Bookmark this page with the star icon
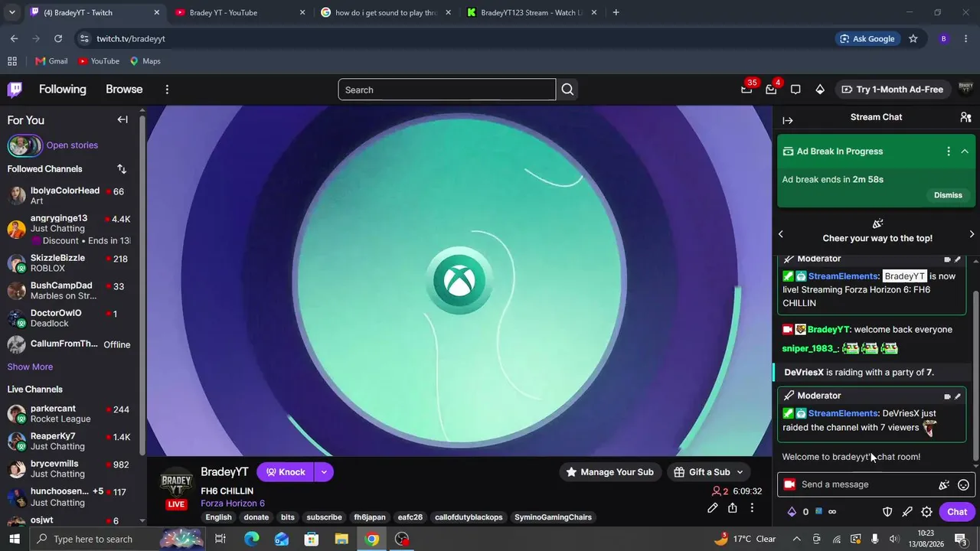 tap(913, 38)
